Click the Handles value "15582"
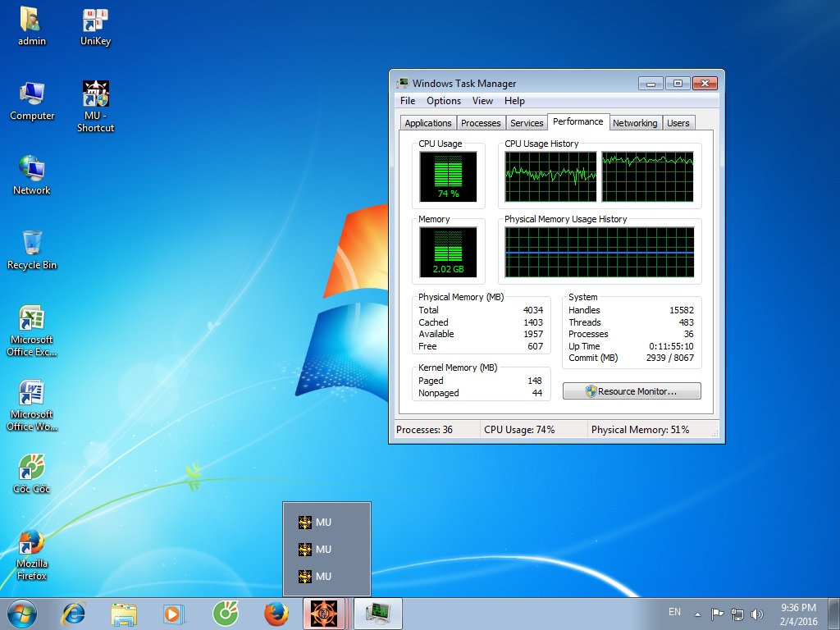Screen dimensions: 840x630 pyautogui.click(x=682, y=310)
